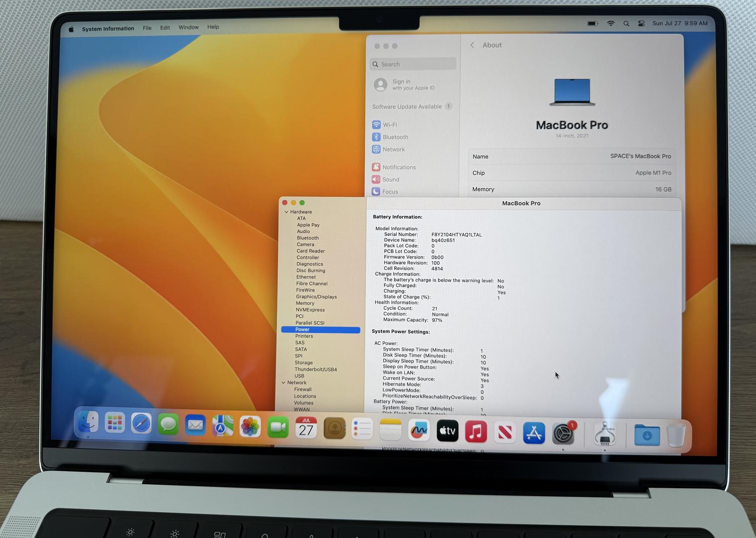Launch Notes from the Dock
The height and width of the screenshot is (538, 756).
[x=390, y=429]
